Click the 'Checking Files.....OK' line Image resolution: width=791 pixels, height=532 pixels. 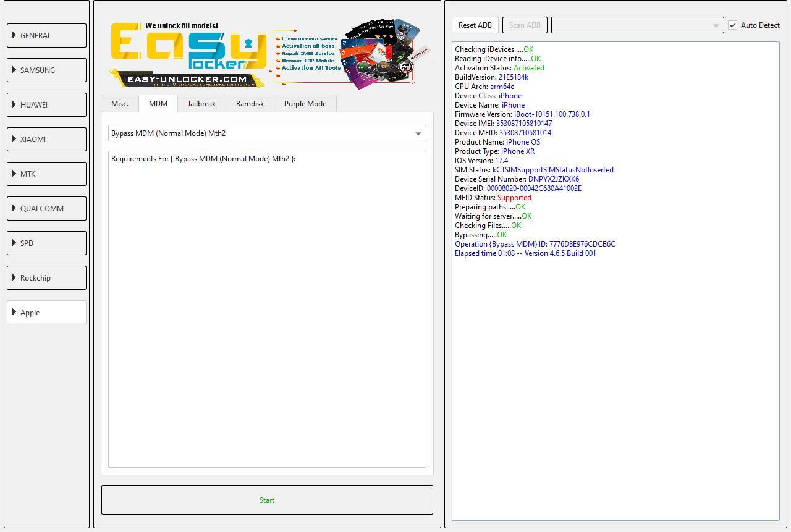click(488, 226)
